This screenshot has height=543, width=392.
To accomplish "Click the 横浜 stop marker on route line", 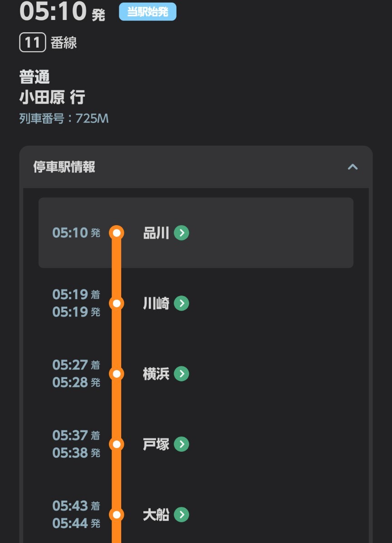I will tap(117, 374).
